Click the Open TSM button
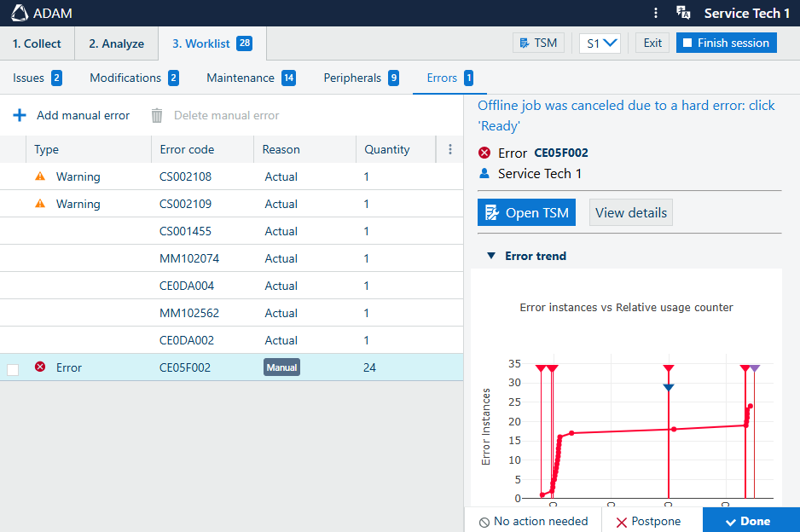 pyautogui.click(x=526, y=213)
